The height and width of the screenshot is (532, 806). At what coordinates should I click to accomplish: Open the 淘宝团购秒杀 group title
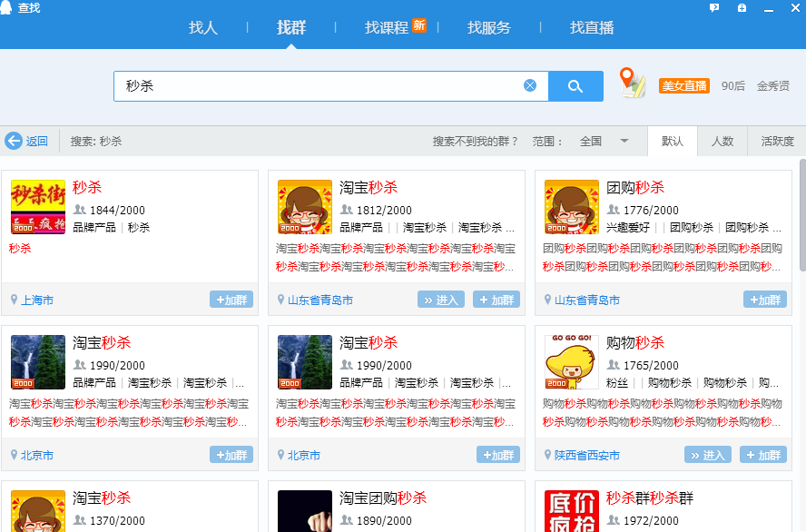(x=383, y=498)
